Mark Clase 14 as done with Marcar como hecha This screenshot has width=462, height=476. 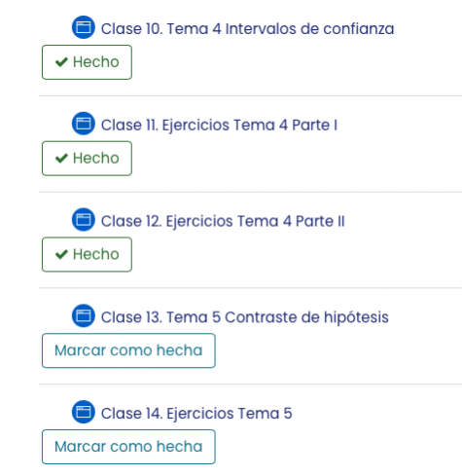click(x=128, y=447)
